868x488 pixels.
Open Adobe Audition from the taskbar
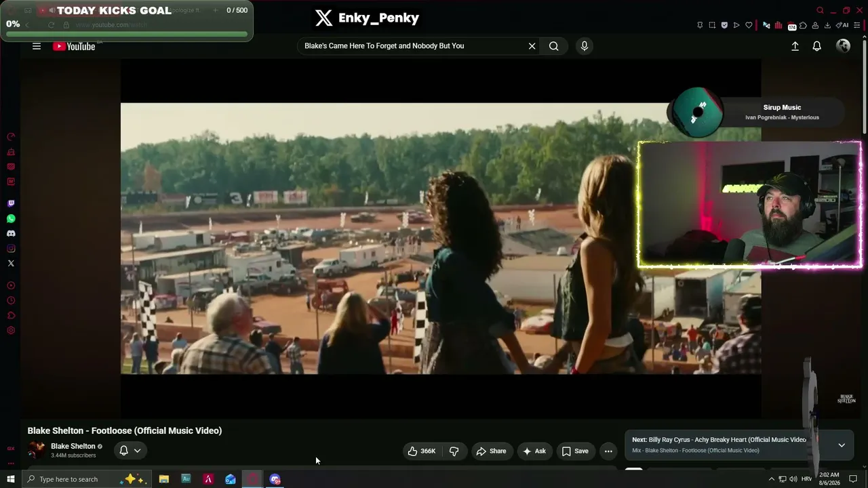(x=186, y=479)
